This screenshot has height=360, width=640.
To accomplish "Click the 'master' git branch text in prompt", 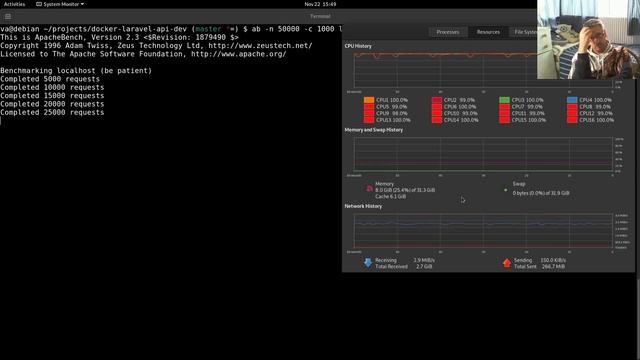I will pos(208,29).
